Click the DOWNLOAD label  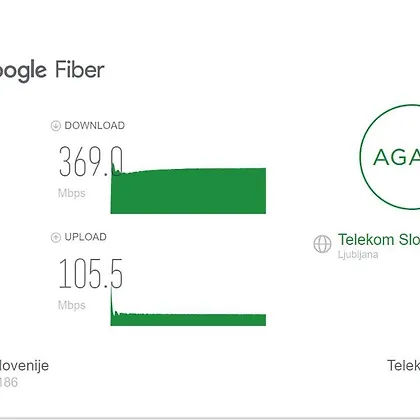[95, 126]
